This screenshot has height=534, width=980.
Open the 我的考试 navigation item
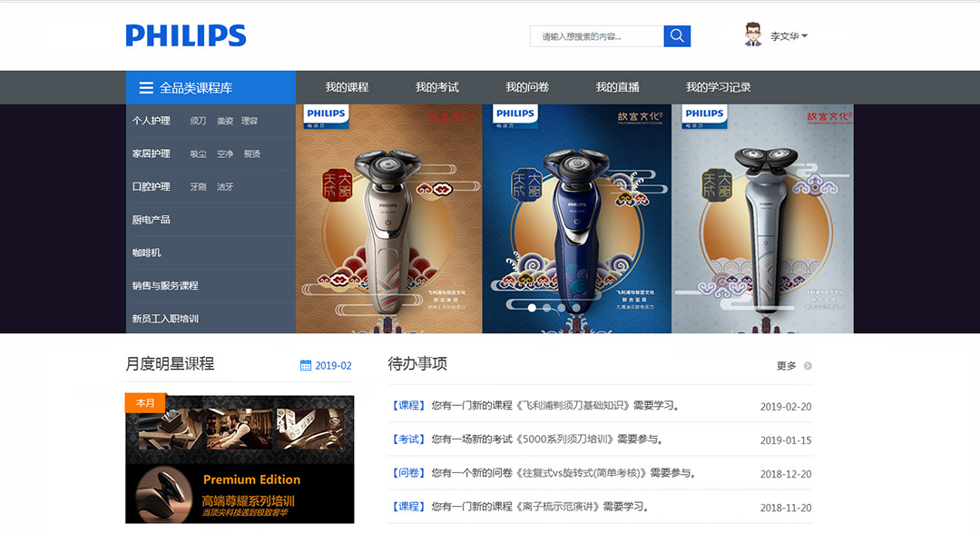(436, 87)
